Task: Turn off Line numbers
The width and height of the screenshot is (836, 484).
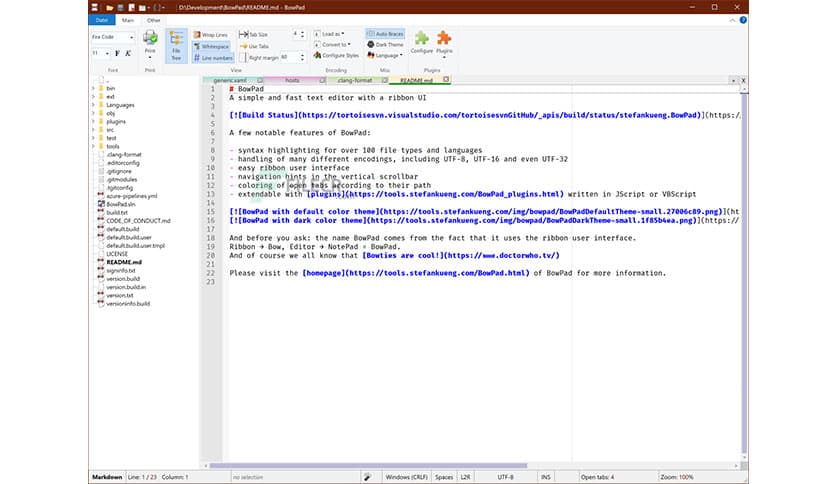Action: pyautogui.click(x=216, y=58)
